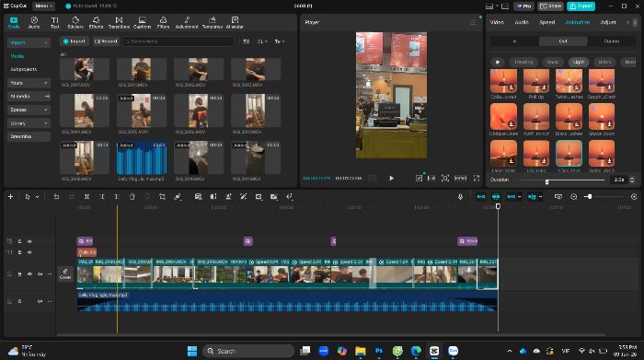Open the filter type dropdown in media panel
644x360 pixels.
pyautogui.click(x=280, y=41)
